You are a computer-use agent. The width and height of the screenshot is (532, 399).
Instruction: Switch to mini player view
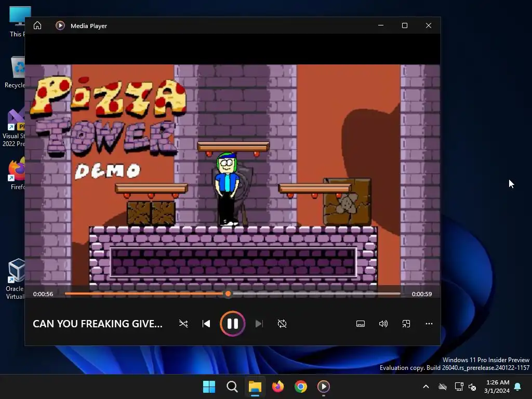(x=406, y=324)
